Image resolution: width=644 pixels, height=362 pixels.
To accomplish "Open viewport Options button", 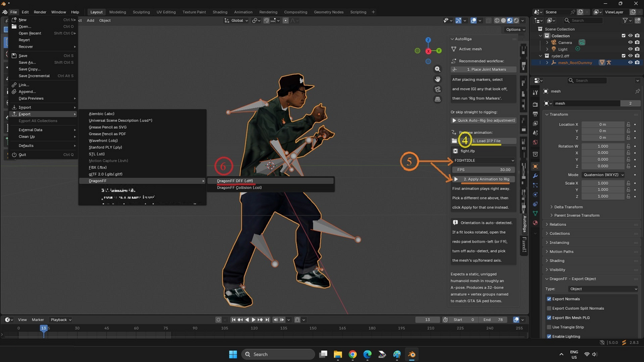I will pyautogui.click(x=515, y=30).
